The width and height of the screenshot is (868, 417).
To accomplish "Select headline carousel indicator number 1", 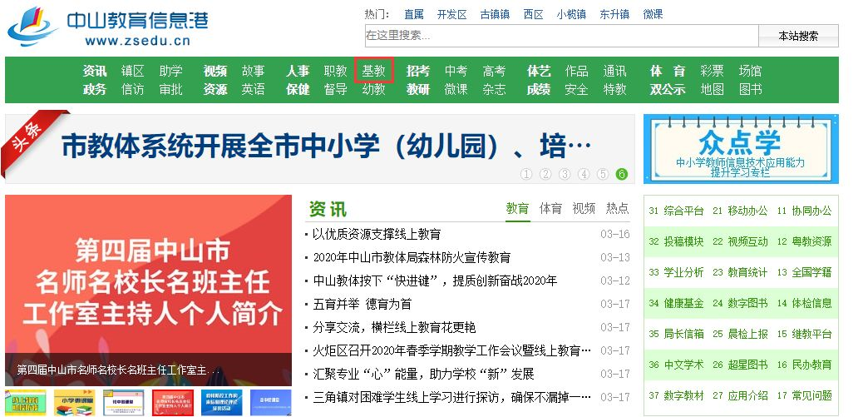I will click(526, 174).
